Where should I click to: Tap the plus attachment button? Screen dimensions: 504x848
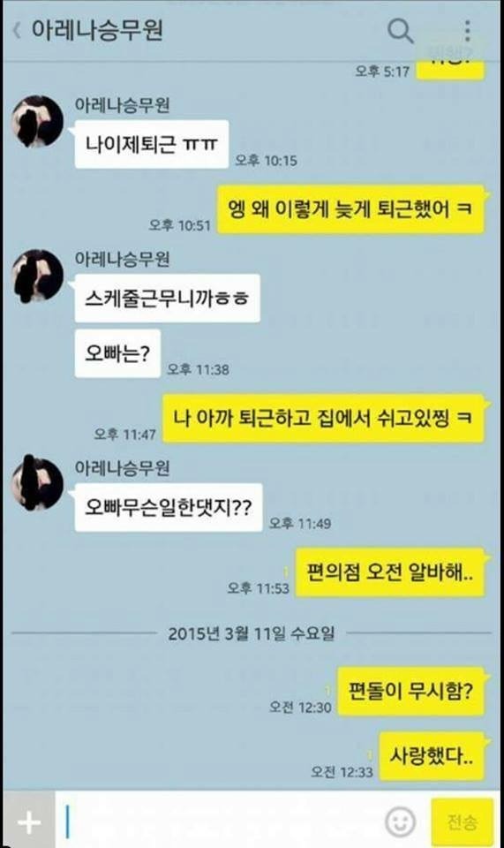point(29,822)
